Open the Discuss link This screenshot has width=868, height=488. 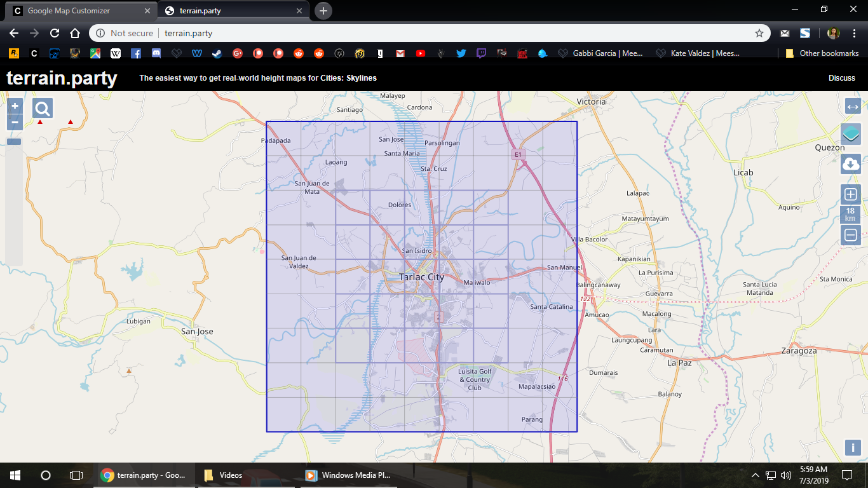[x=842, y=78]
